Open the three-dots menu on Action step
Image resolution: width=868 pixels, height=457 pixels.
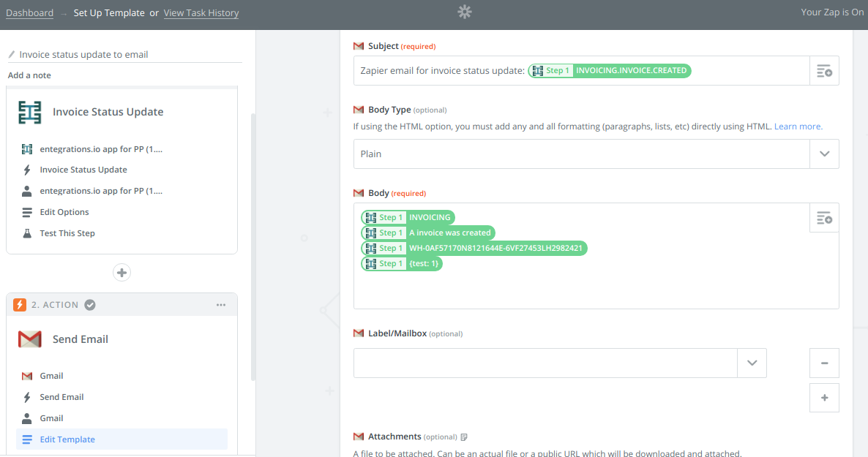[x=221, y=305]
